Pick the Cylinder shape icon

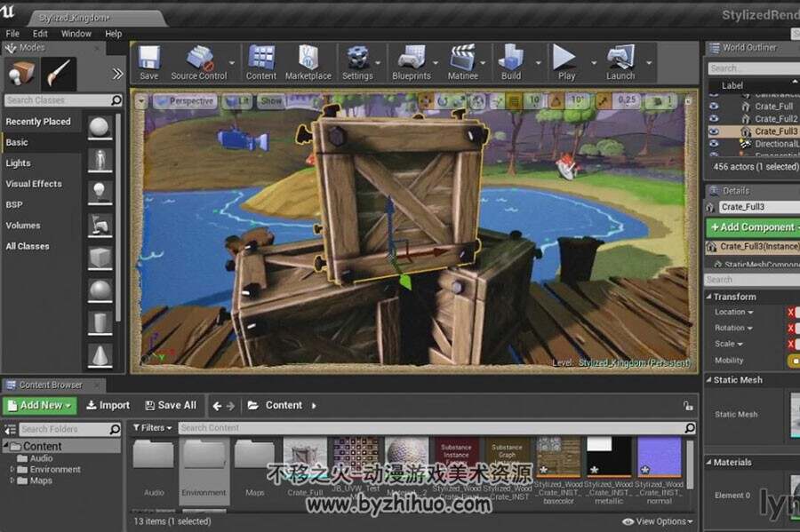pyautogui.click(x=100, y=323)
